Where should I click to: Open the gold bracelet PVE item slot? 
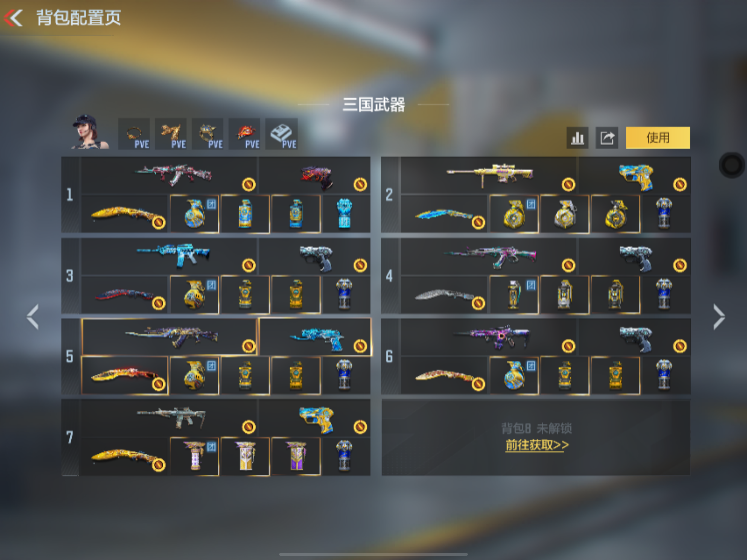click(x=134, y=134)
